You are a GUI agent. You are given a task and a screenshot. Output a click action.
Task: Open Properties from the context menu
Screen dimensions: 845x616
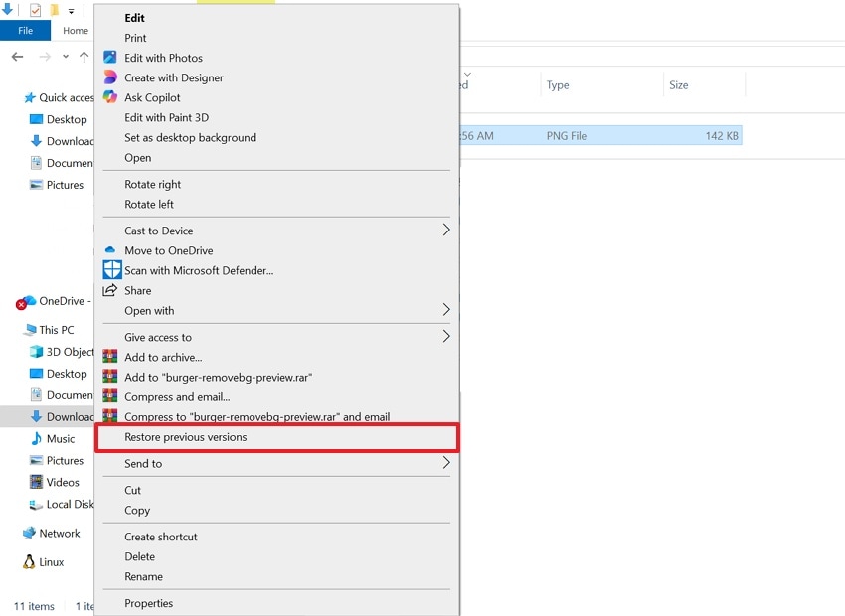pos(149,603)
